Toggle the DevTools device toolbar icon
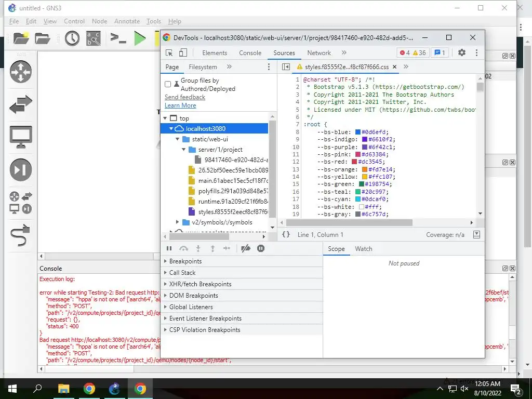 pos(183,52)
